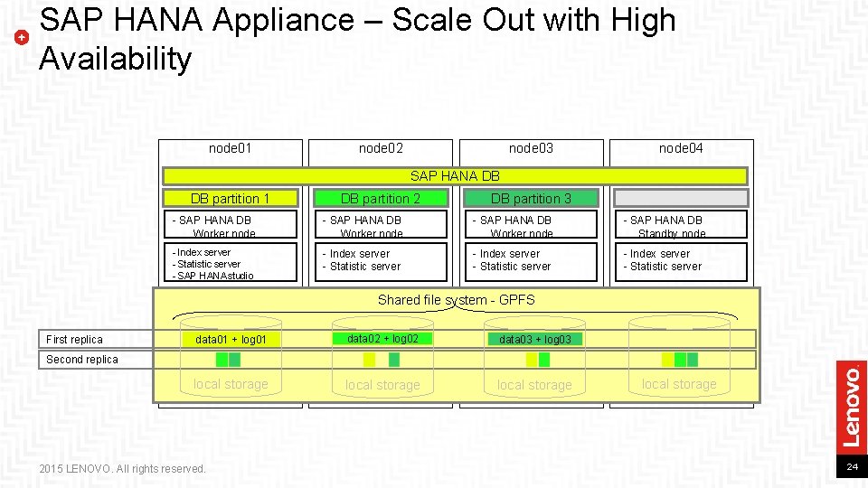Click the yellow second-replica block under node02
This screenshot has width=868, height=488.
click(x=369, y=360)
